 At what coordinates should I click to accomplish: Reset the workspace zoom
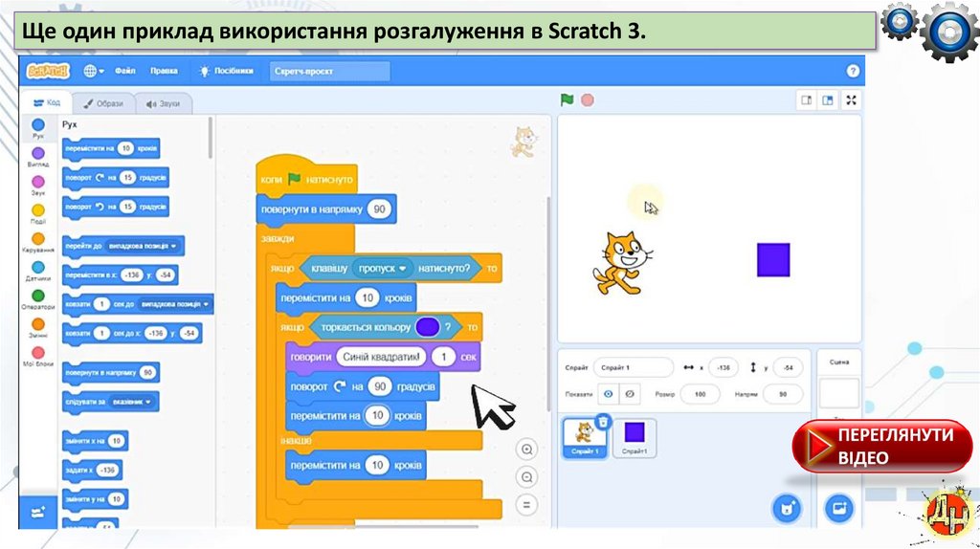tap(527, 505)
